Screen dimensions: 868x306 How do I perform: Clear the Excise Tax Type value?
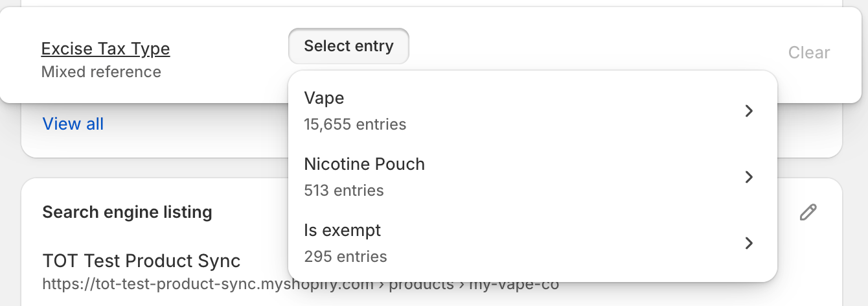click(808, 53)
